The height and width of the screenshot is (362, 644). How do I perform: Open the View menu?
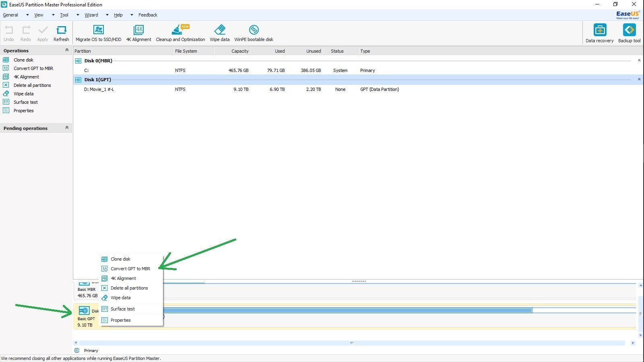(39, 15)
